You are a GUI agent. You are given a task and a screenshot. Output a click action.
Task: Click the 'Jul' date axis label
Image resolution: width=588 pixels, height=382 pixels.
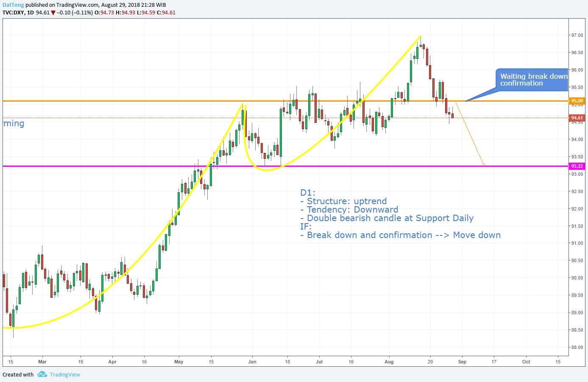319,362
